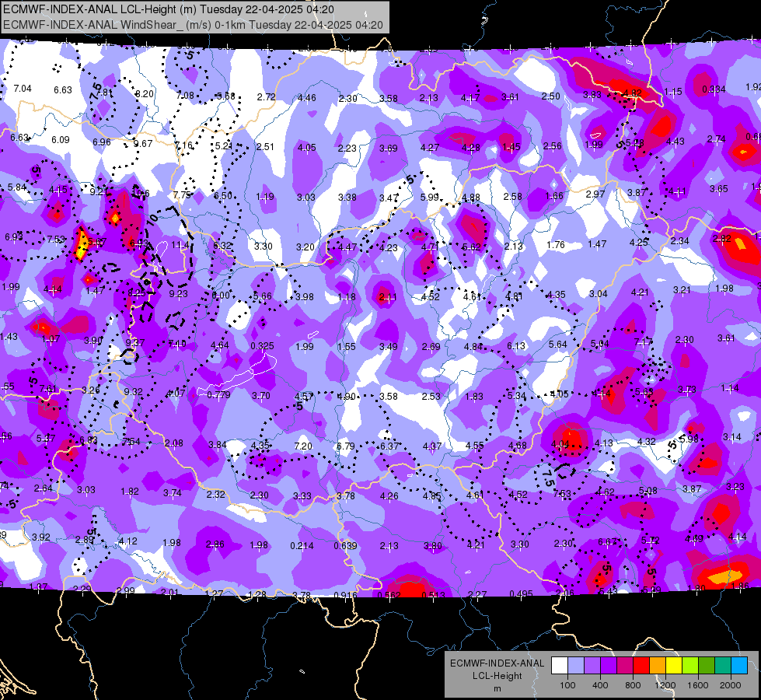The width and height of the screenshot is (761, 700).
Task: Click the wind shear value '0.495'
Action: [x=522, y=593]
